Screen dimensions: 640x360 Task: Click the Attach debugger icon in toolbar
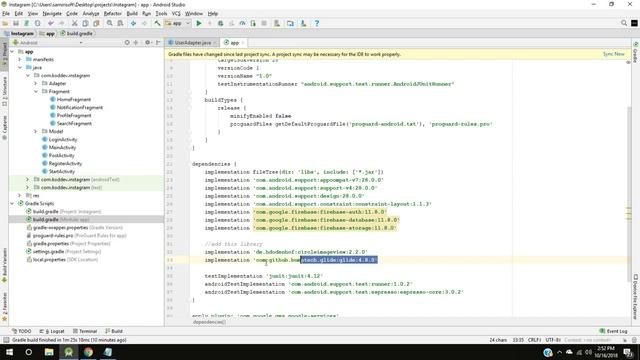pyautogui.click(x=253, y=23)
